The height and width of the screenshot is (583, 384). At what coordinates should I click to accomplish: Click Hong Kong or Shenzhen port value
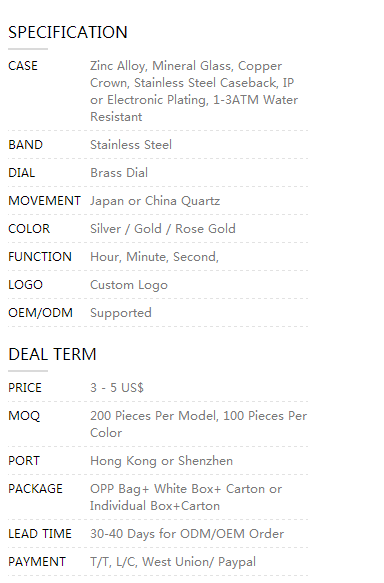coord(161,461)
